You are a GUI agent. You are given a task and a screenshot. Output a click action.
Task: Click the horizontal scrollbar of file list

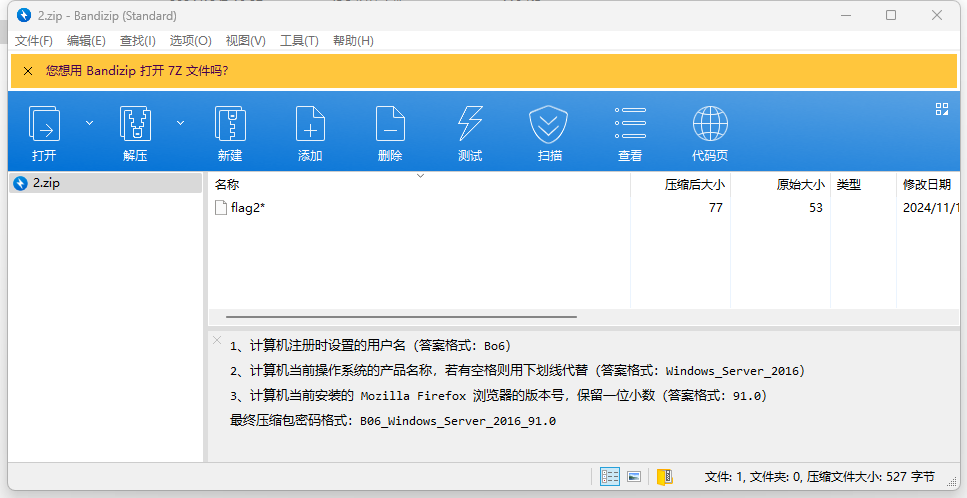[x=401, y=317]
